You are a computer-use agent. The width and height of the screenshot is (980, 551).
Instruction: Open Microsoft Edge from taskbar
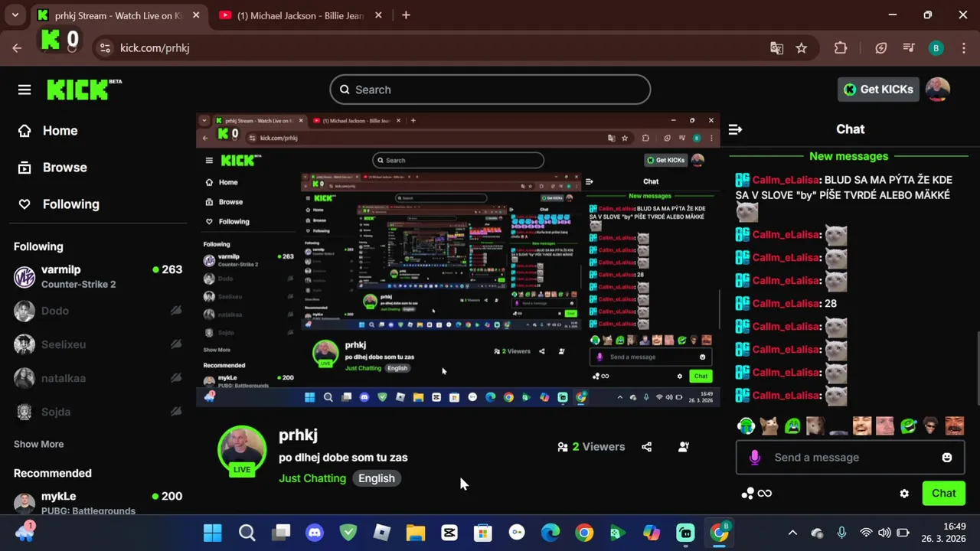tap(550, 533)
